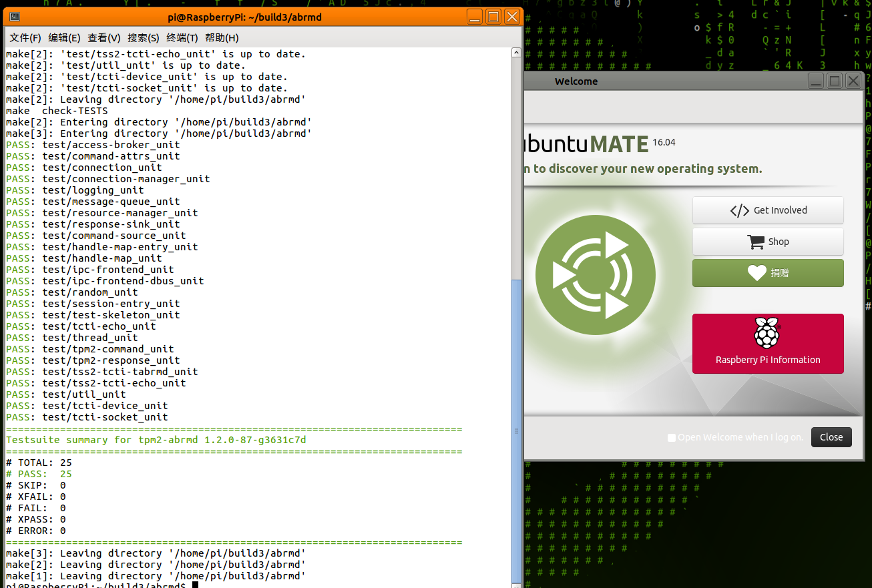Click the shopping cart icon on the Shop button
The width and height of the screenshot is (872, 588).
click(755, 242)
